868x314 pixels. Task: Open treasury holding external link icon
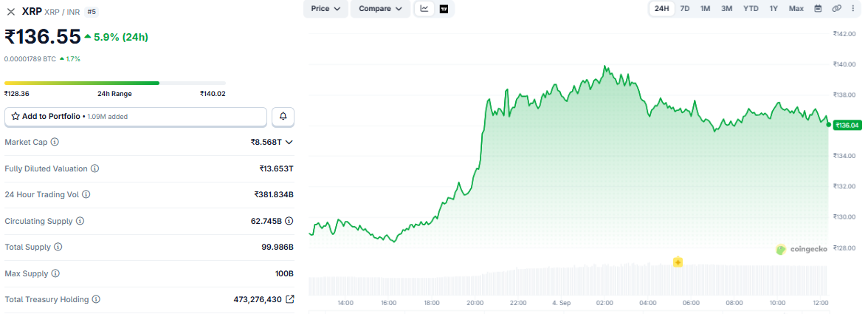coord(289,299)
